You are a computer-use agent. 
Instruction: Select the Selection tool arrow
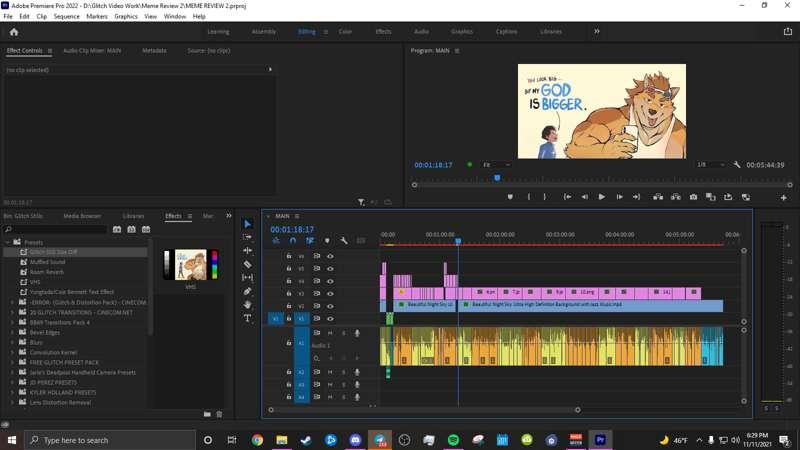point(248,223)
